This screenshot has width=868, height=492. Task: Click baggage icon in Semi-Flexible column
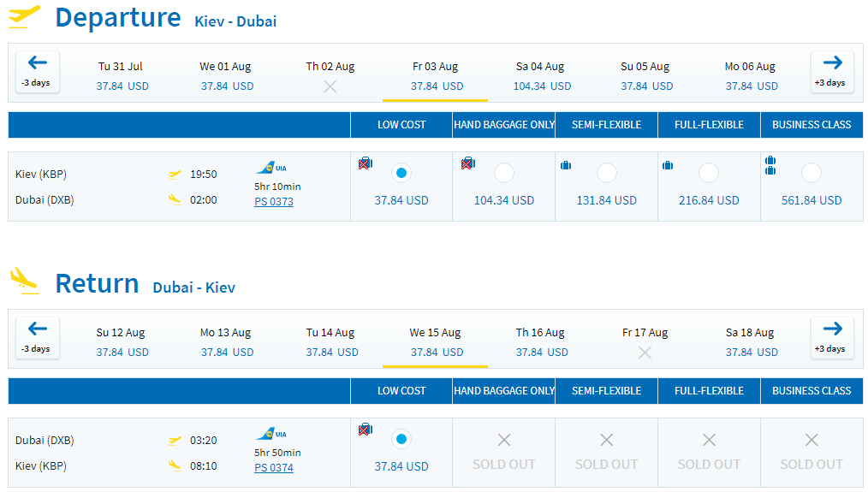pyautogui.click(x=566, y=165)
